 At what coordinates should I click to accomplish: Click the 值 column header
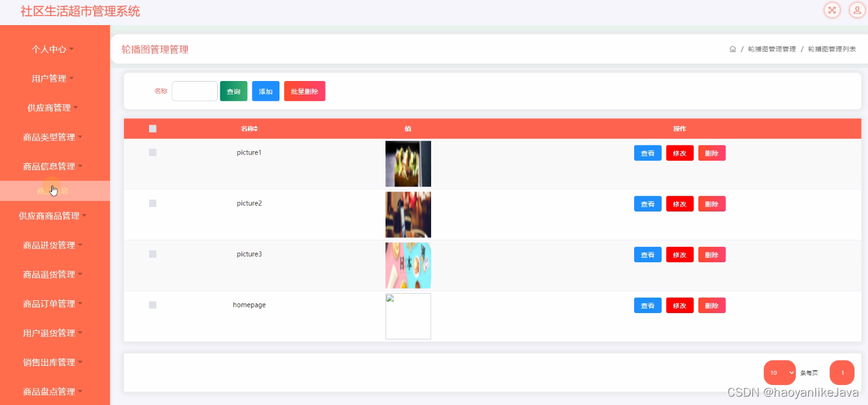pyautogui.click(x=408, y=129)
